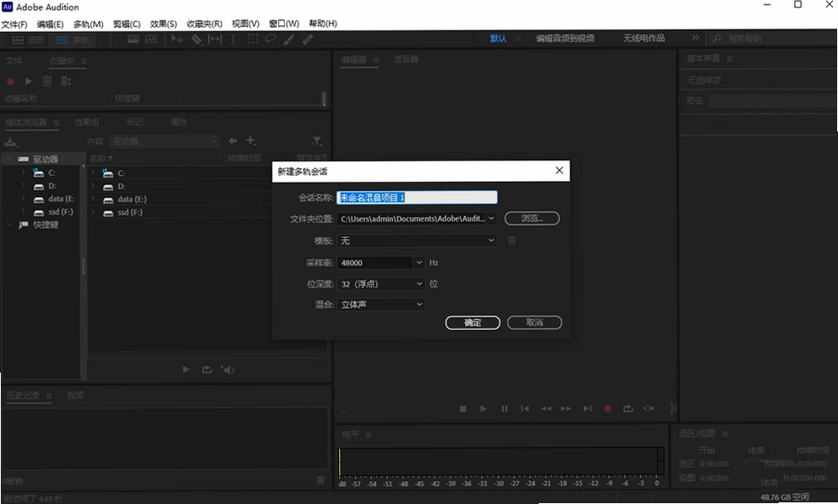Select the Move tool
Screen dimensions: 838x504
(177, 39)
